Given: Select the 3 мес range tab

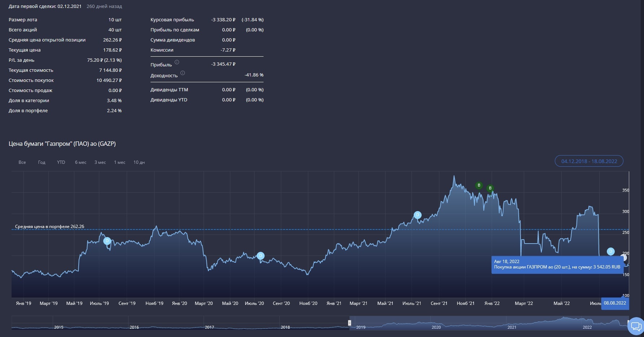Looking at the screenshot, I should tap(100, 162).
